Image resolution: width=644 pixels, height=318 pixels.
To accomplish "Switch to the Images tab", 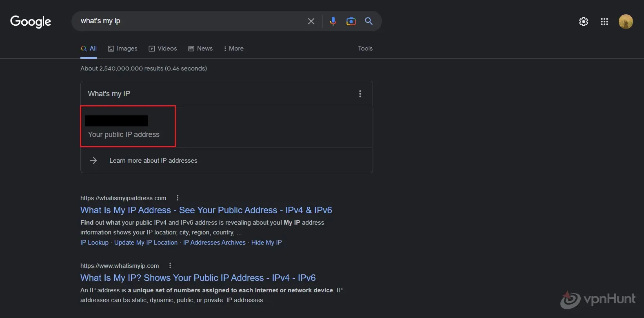I will [122, 49].
